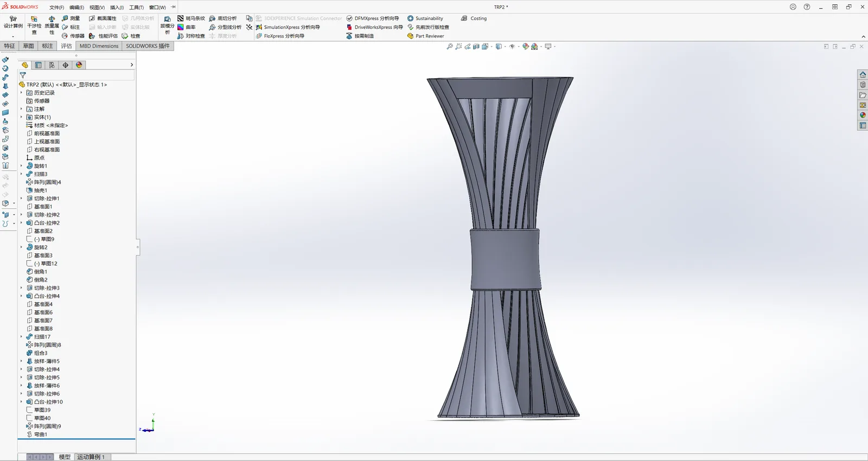Expand the 旋转1 feature node
This screenshot has height=461, width=868.
coord(22,166)
